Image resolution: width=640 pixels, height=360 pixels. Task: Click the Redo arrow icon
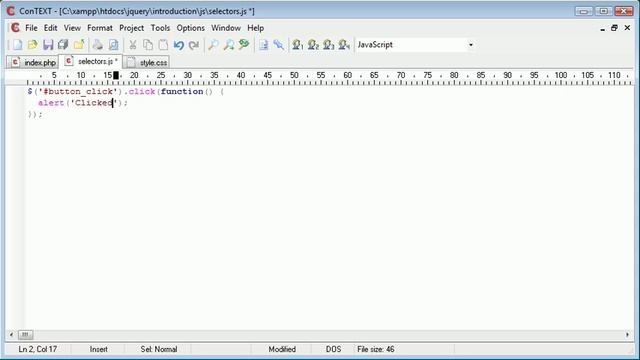194,45
